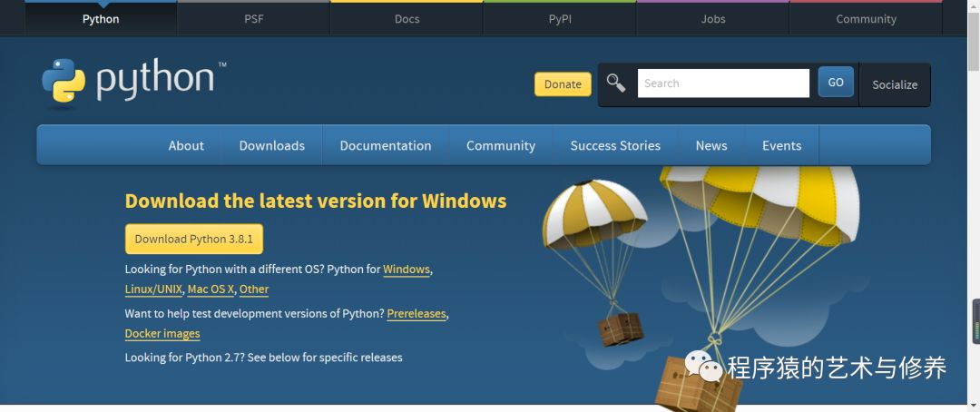Click the magnifying glass search icon

(615, 83)
